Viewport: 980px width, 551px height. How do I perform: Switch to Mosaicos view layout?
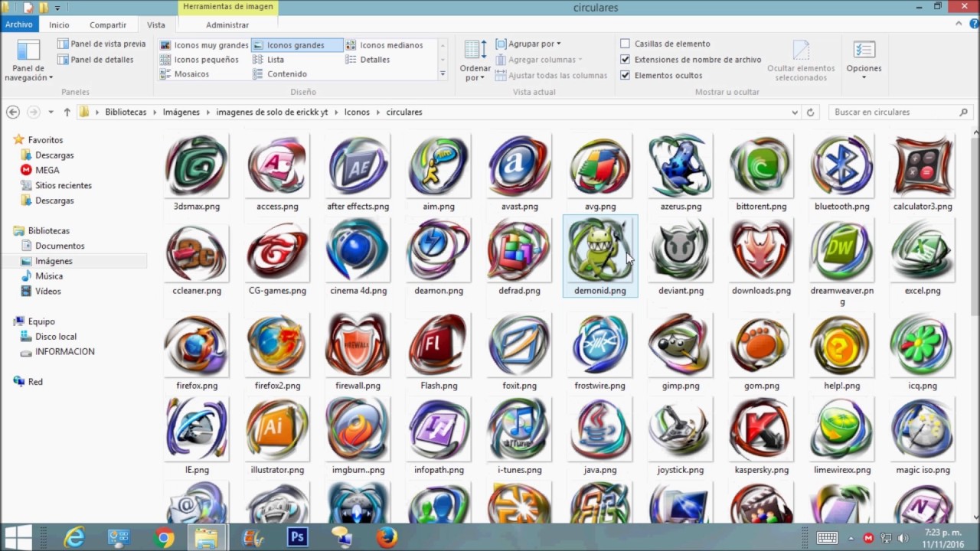(x=185, y=74)
